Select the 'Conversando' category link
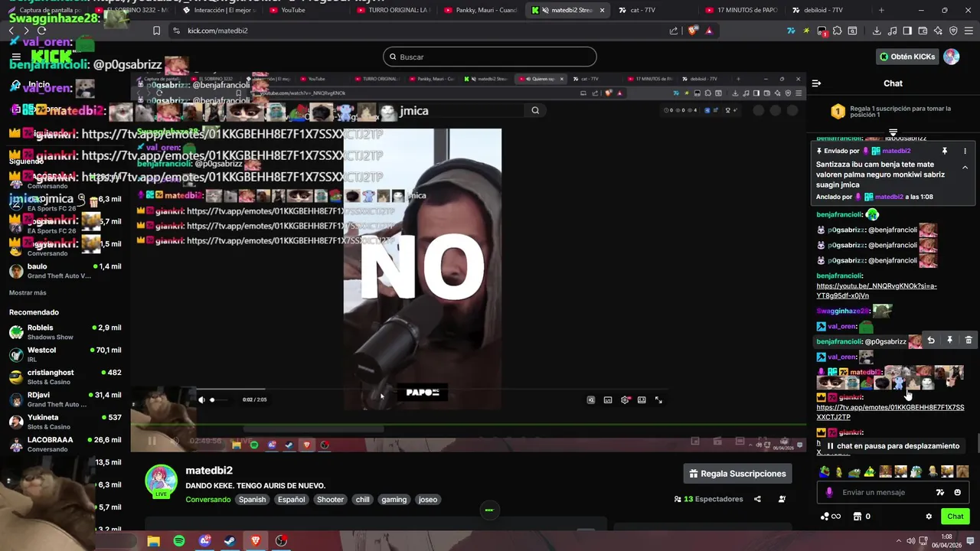Image resolution: width=980 pixels, height=551 pixels. pos(207,500)
